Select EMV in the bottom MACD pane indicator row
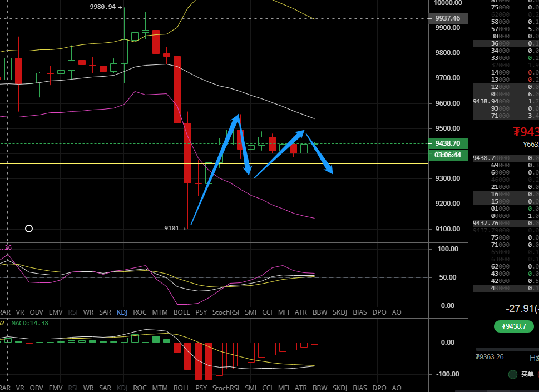 [x=56, y=388]
